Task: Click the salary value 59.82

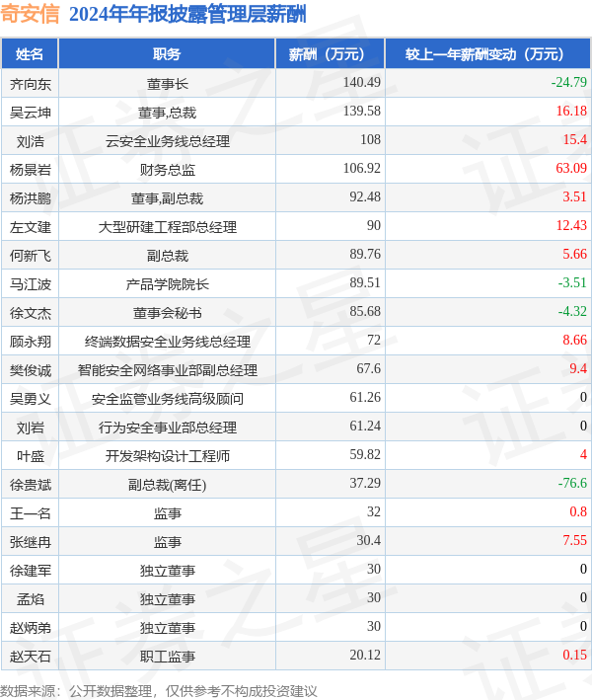Action: click(x=365, y=454)
